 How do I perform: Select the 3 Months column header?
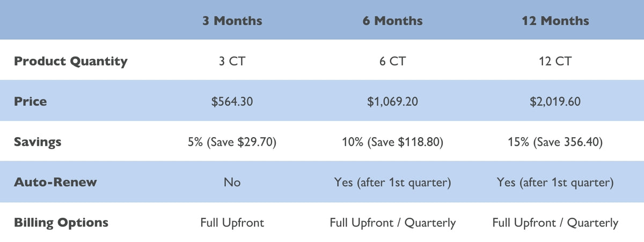click(x=232, y=21)
